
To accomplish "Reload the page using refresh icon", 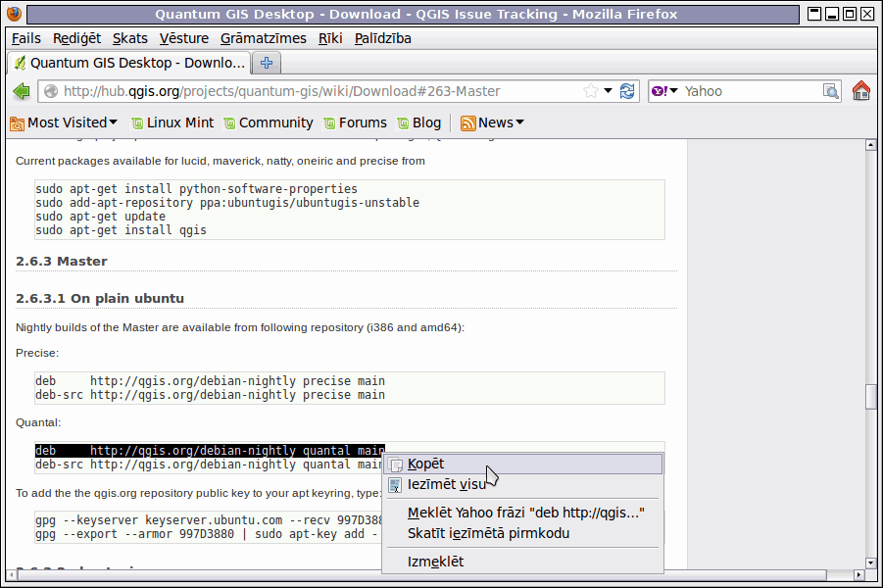I will pos(627,91).
